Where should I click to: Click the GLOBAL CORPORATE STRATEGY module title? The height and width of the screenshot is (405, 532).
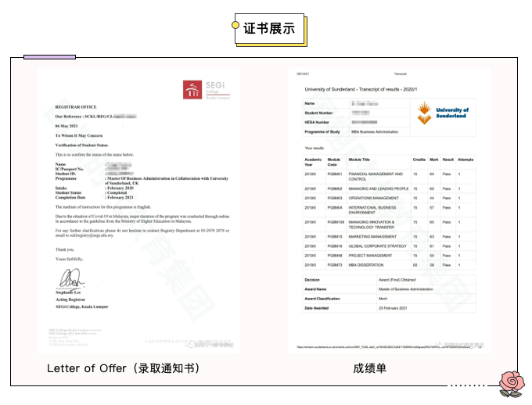(378, 246)
